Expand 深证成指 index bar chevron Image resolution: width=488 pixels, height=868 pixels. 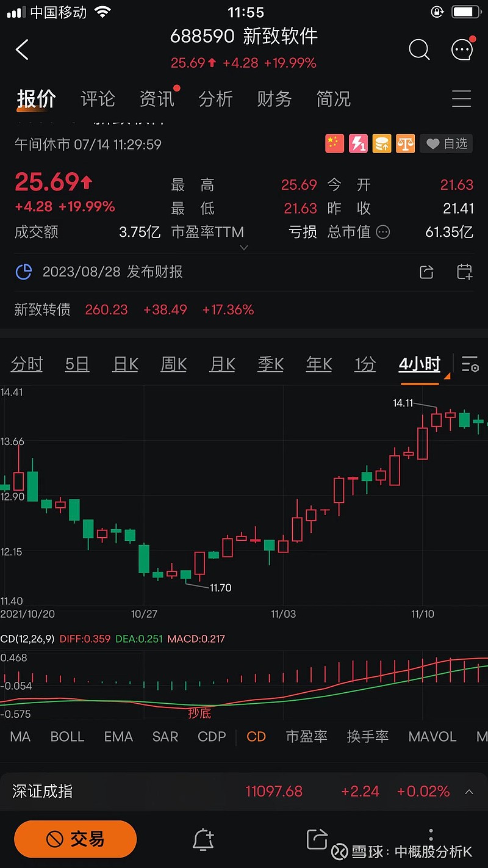pyautogui.click(x=469, y=792)
